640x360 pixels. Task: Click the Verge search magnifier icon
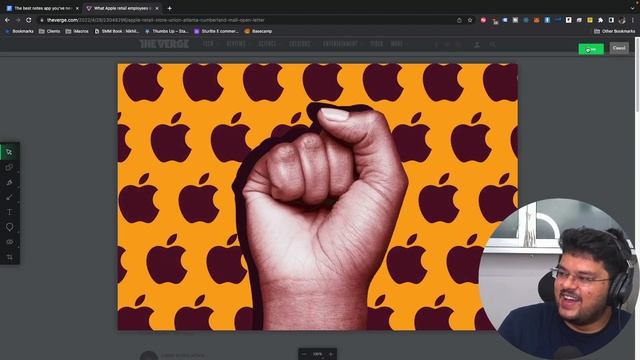[493, 44]
